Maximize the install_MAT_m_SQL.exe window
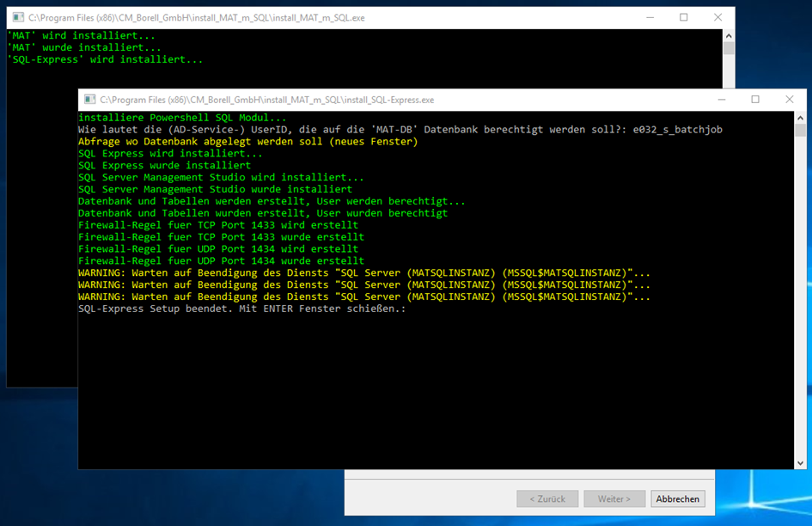Screen dimensions: 812x526 click(684, 18)
